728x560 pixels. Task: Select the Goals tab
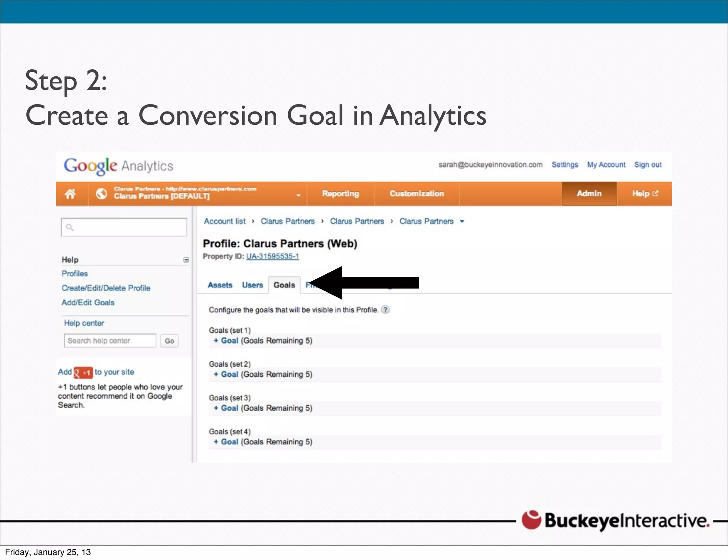point(284,285)
